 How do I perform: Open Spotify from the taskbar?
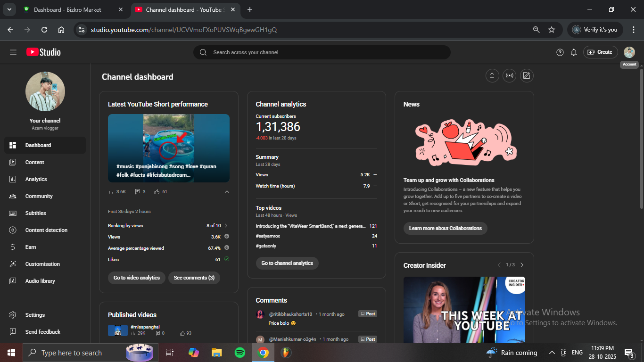(x=240, y=353)
